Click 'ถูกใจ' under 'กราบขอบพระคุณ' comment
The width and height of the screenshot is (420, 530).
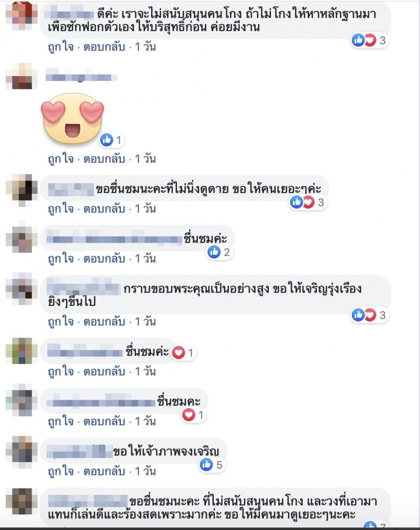click(61, 321)
